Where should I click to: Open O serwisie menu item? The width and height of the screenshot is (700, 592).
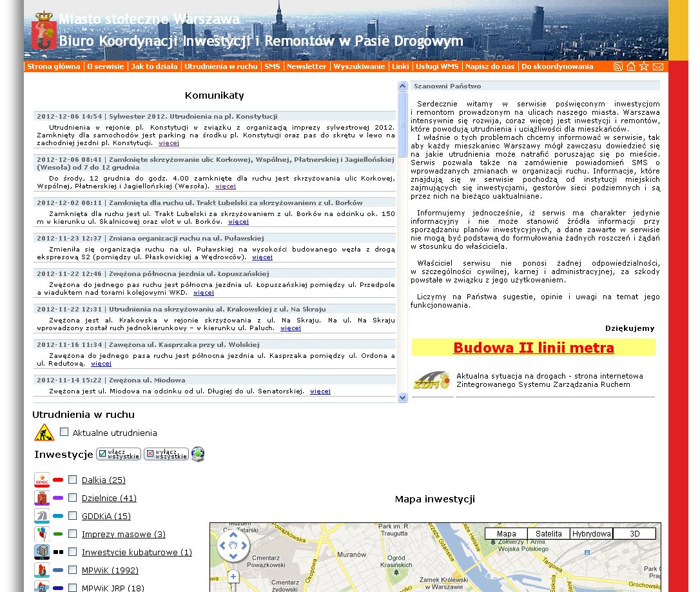[106, 66]
